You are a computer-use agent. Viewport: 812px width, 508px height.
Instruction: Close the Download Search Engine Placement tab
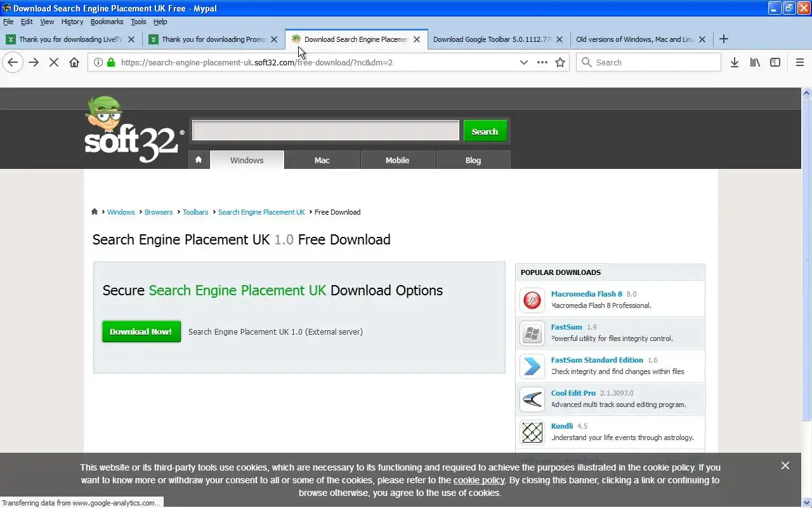click(x=417, y=39)
